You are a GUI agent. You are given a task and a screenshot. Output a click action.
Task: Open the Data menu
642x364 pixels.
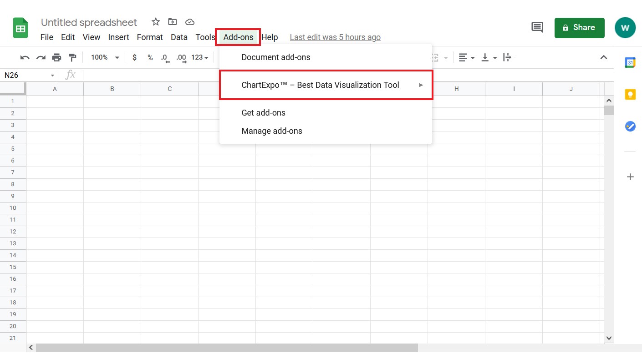tap(179, 37)
